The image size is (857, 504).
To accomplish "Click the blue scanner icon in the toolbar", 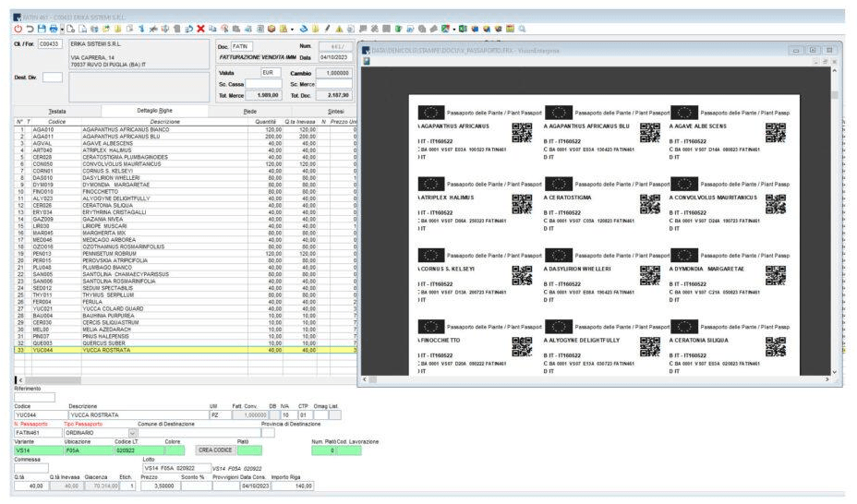I will 303,29.
